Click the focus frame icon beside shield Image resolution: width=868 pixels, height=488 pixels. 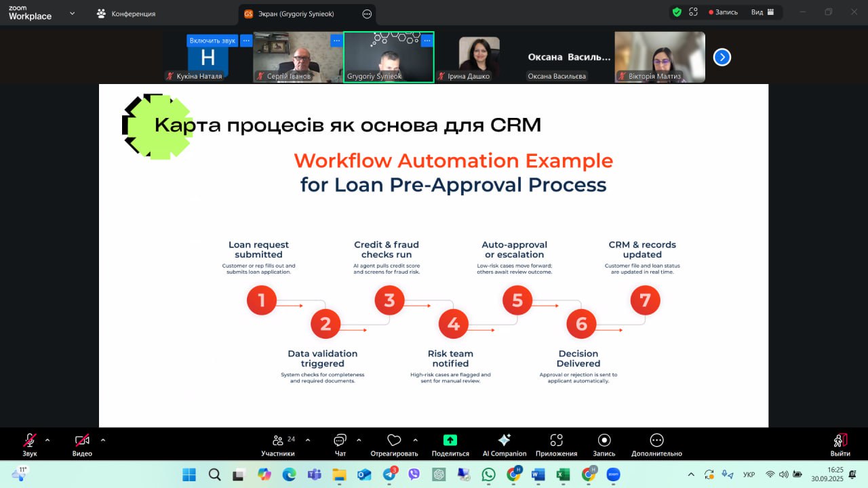(x=693, y=12)
